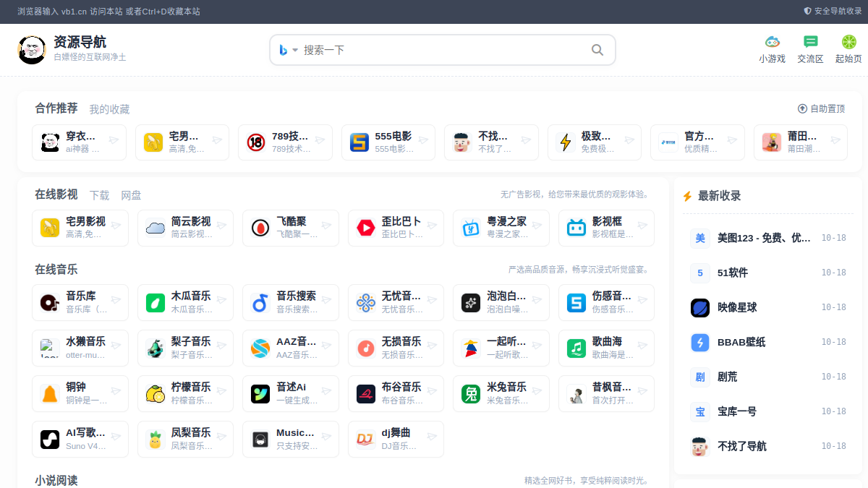Open 铜钟 orange bell icon
Viewport: 868px width, 488px height.
[50, 393]
